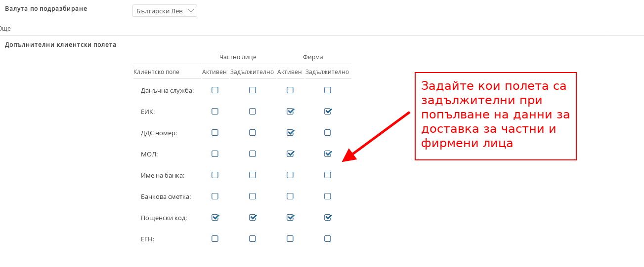Check Банкова сметка Задължително for Фирма
The width and height of the screenshot is (644, 267).
[328, 196]
